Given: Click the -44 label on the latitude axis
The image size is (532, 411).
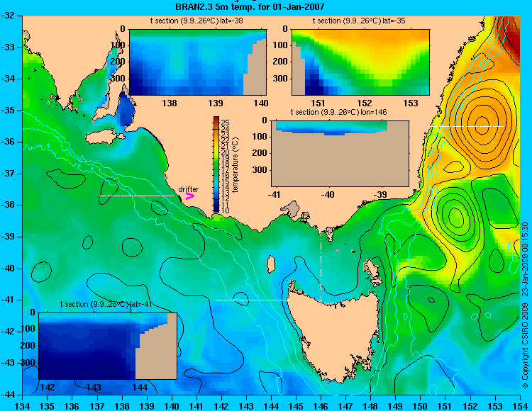Looking at the screenshot, I should [6, 395].
